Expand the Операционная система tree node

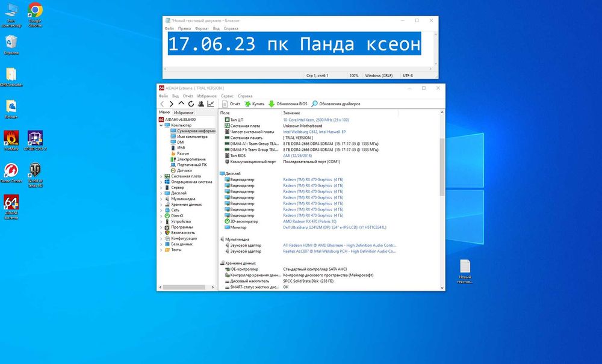click(x=161, y=182)
